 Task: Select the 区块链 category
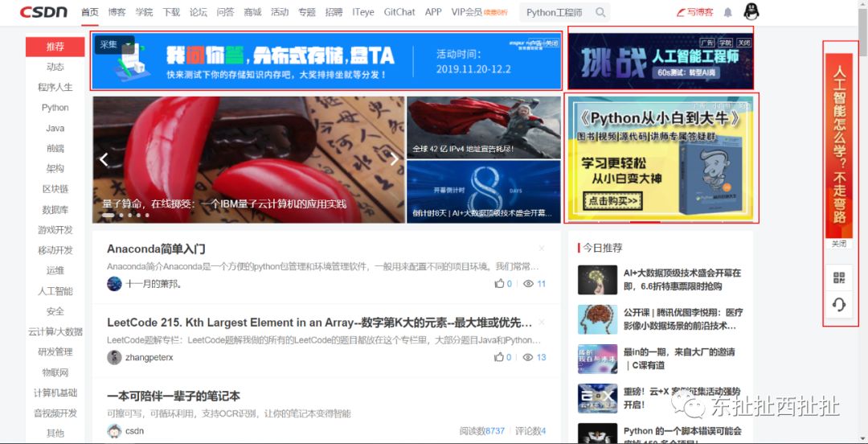pyautogui.click(x=55, y=189)
